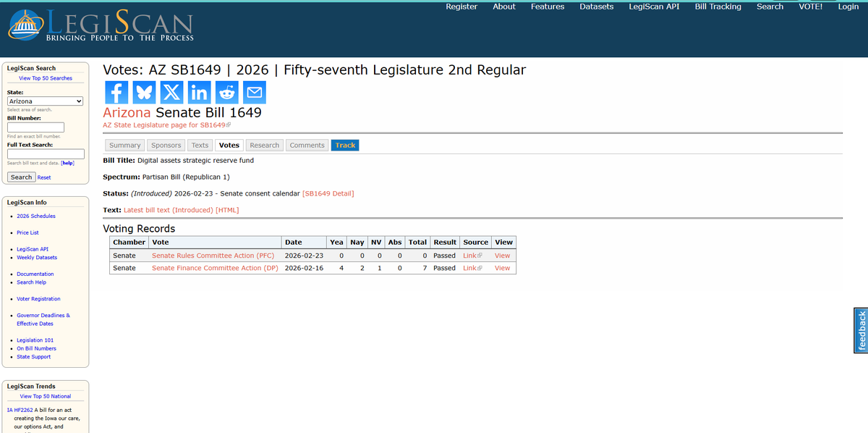
Task: Open Source Link for Finance Committee row
Action: (x=472, y=268)
